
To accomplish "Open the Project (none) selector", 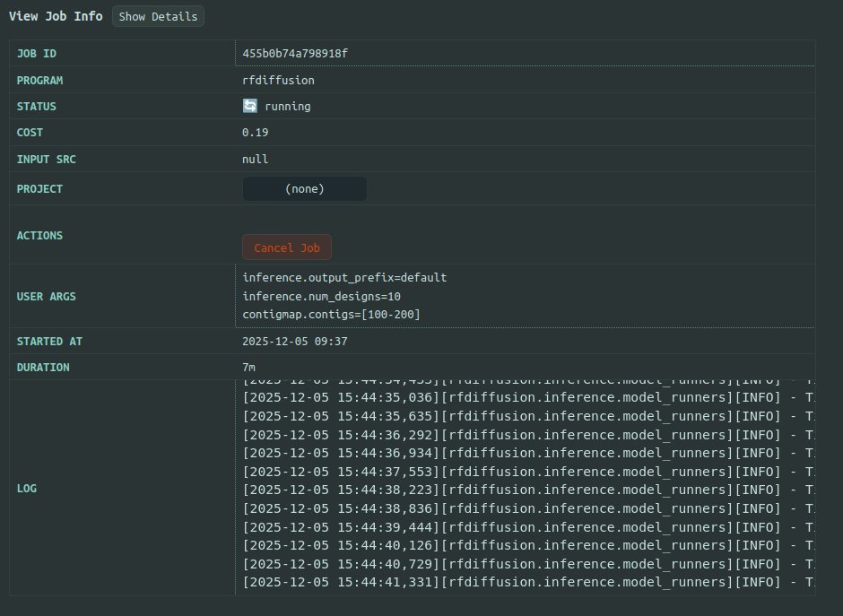I will click(x=304, y=189).
